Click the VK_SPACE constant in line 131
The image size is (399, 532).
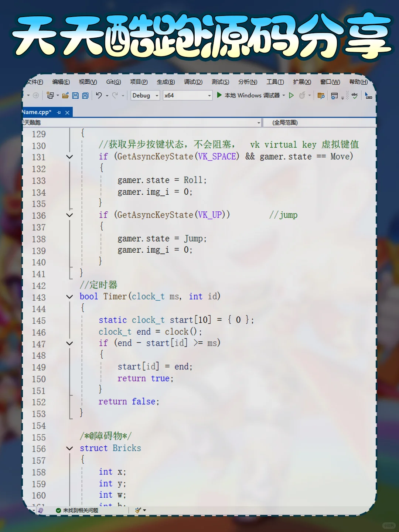point(217,157)
